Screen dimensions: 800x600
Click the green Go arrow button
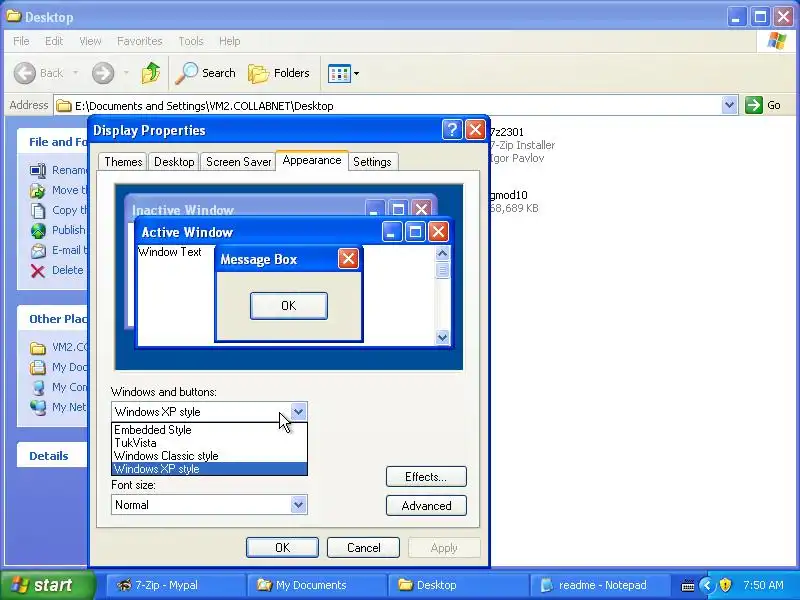pos(754,105)
